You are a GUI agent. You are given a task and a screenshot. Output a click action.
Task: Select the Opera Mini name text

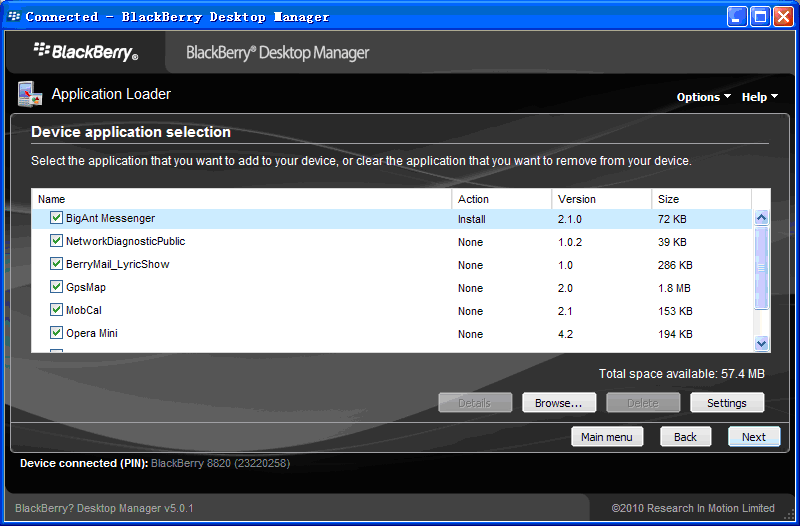point(92,333)
